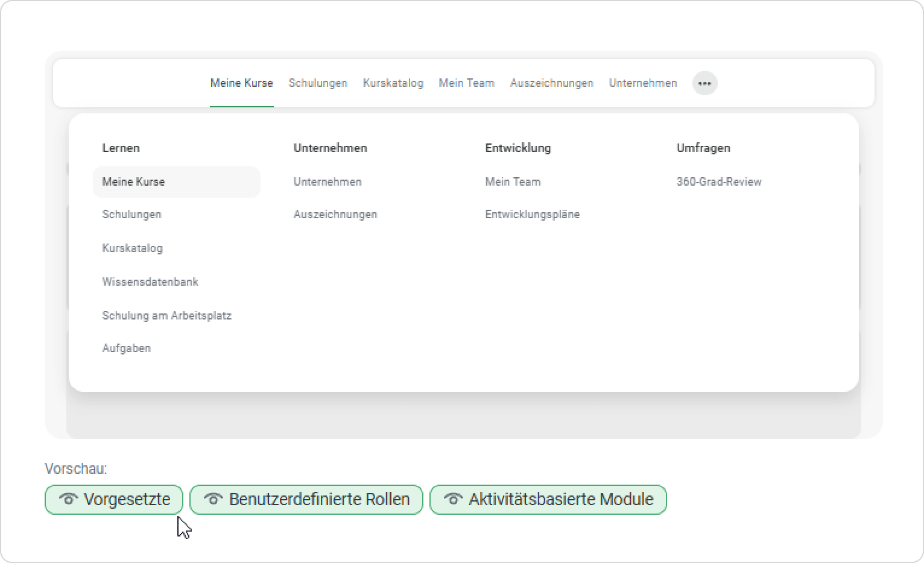924x563 pixels.
Task: Toggle Benutzerdefinierte Rollen preview button
Action: [306, 500]
